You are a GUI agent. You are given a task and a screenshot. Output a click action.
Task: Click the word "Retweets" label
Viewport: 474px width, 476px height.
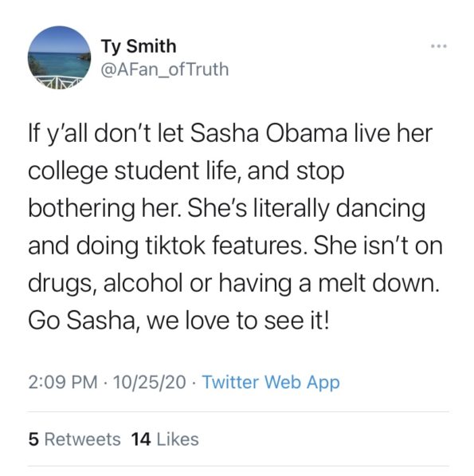(x=83, y=439)
